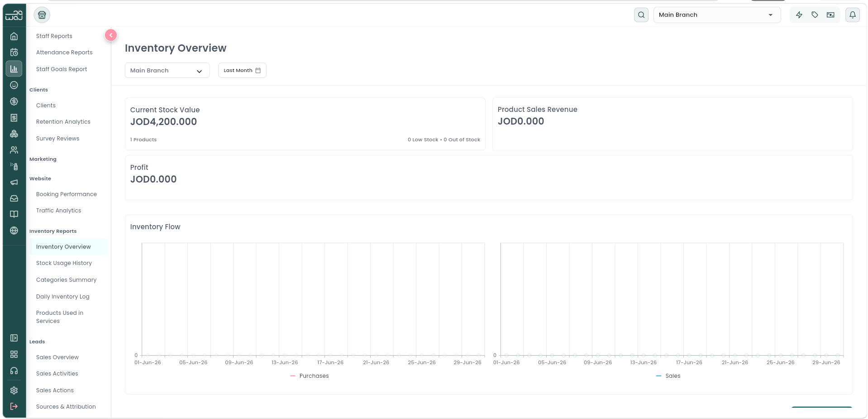Open Categories Summary
Viewport: 868px width, 419px height.
[x=66, y=280]
